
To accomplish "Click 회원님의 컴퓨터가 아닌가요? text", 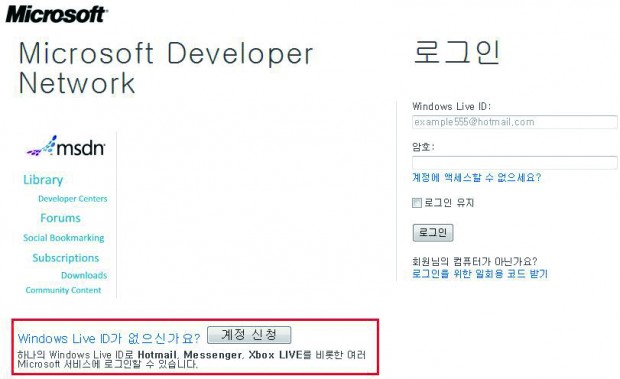I will click(x=474, y=261).
